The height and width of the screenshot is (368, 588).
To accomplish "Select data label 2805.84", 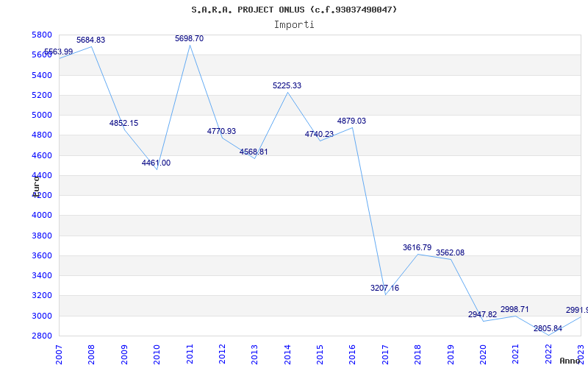I will click(548, 328).
